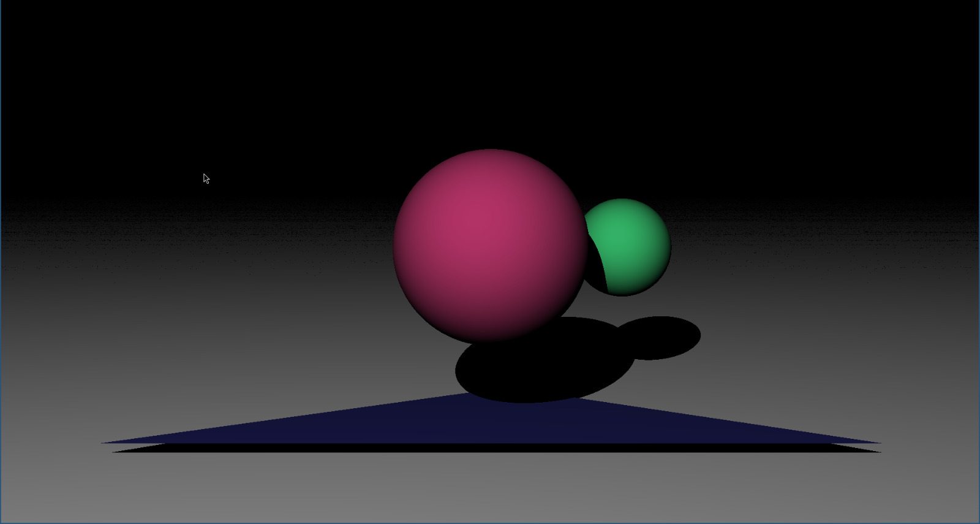
Task: Click the gray floor below the triangle
Action: [490, 490]
